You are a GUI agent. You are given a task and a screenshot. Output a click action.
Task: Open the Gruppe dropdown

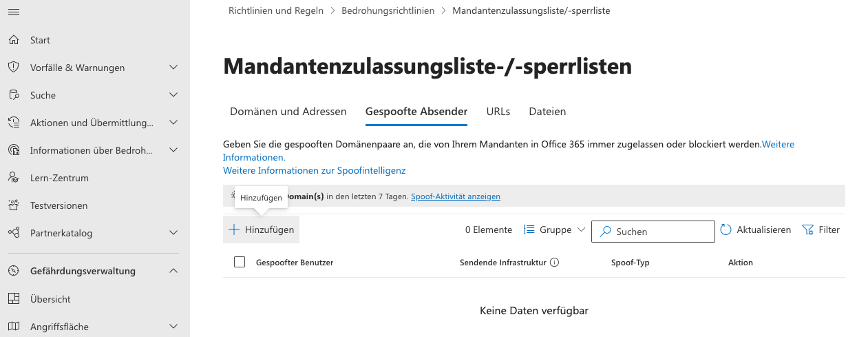click(555, 229)
